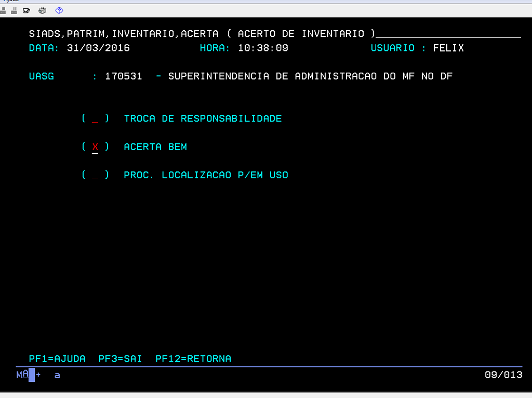This screenshot has width=532, height=399.
Task: Click the time value 10:38:09
Action: (x=263, y=48)
